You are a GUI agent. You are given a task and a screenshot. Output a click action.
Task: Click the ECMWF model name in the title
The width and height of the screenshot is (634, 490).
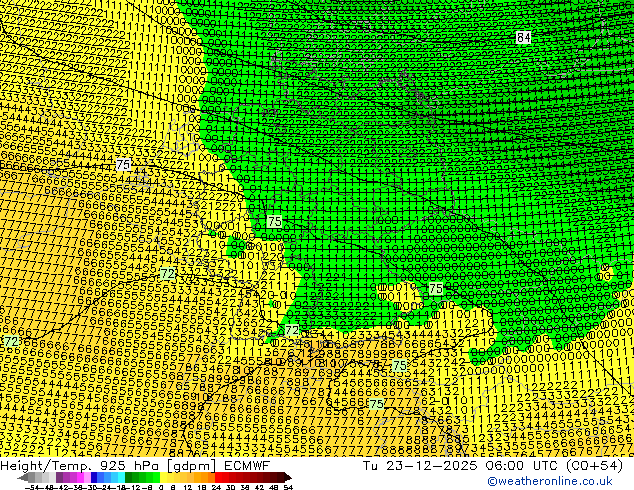point(247,466)
